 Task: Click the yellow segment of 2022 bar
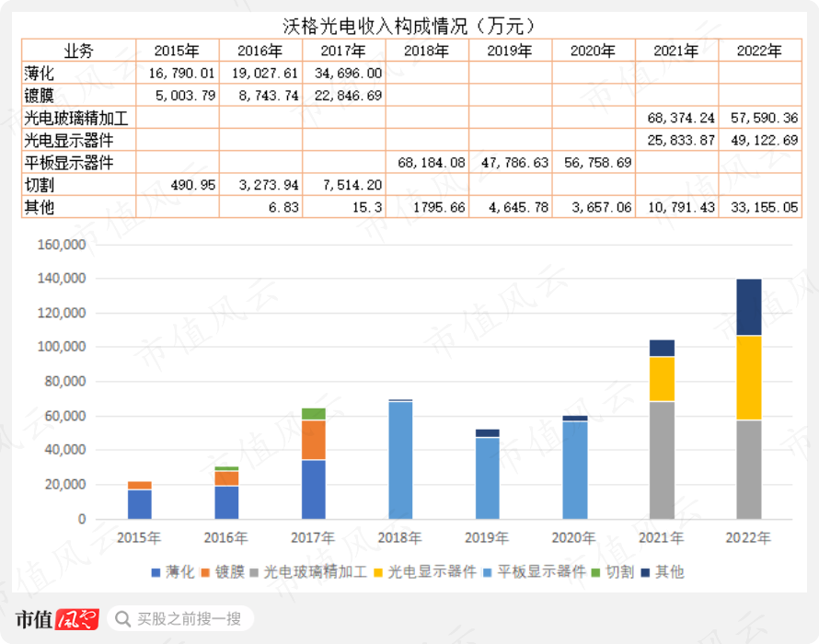(x=749, y=377)
